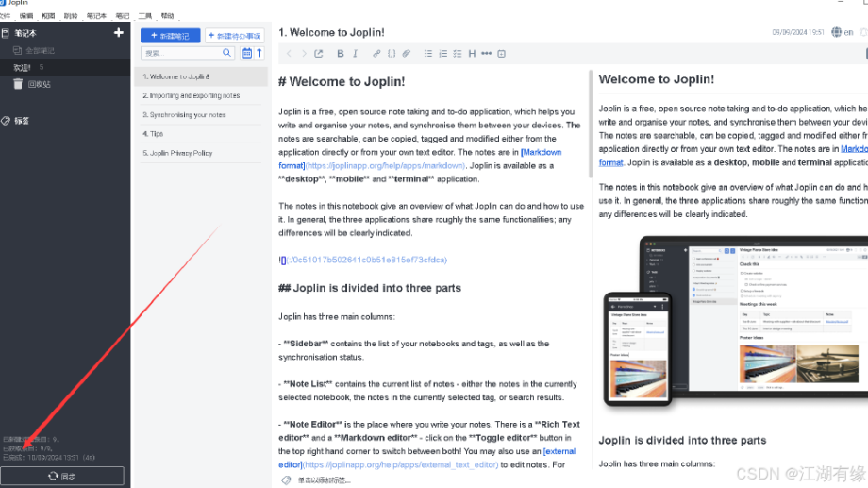Insert horizontal rule
The image size is (868, 488).
point(487,54)
